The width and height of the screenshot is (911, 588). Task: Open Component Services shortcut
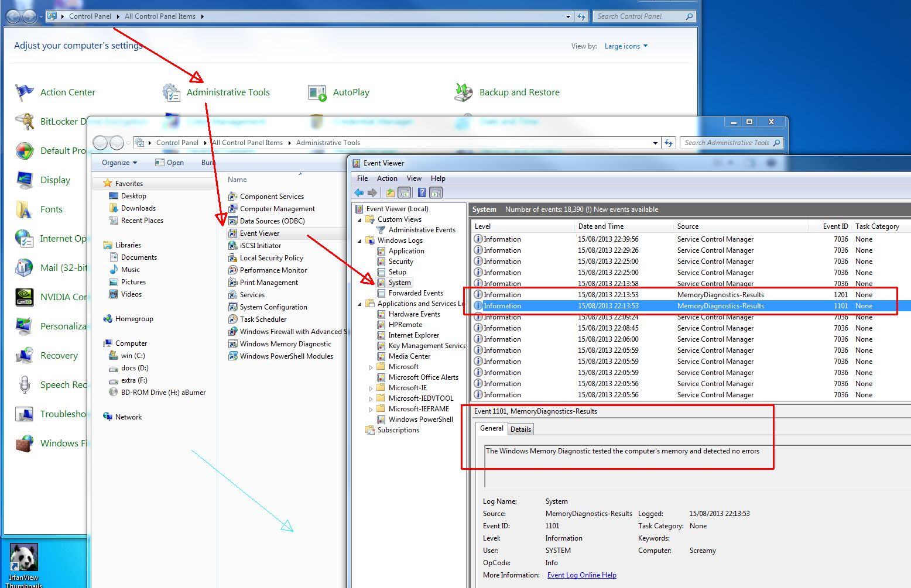point(272,197)
